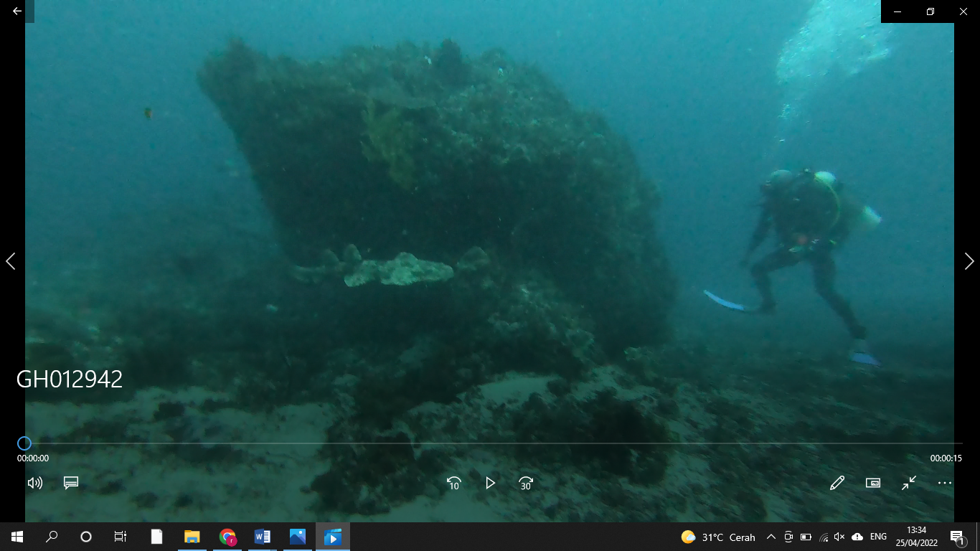Viewport: 980px width, 551px height.
Task: Unmute the system speaker in tray
Action: [x=839, y=537]
